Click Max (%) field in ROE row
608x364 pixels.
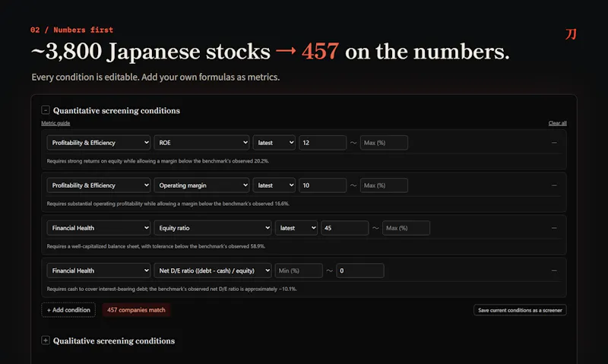coord(384,143)
